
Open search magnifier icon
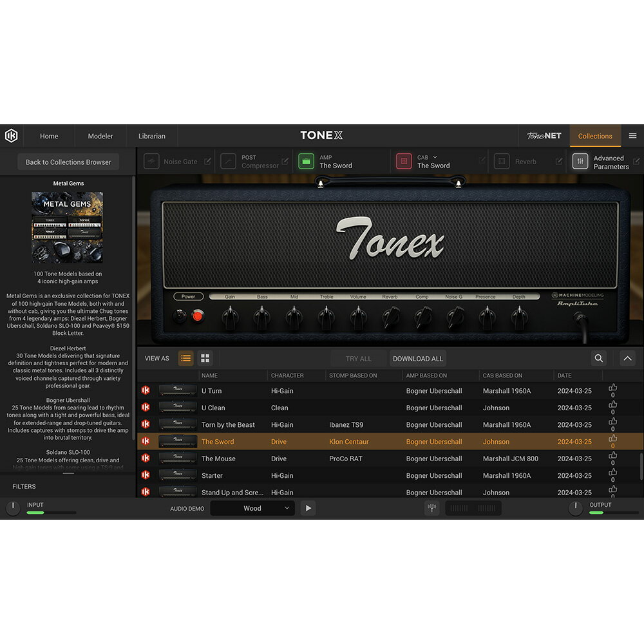[599, 358]
